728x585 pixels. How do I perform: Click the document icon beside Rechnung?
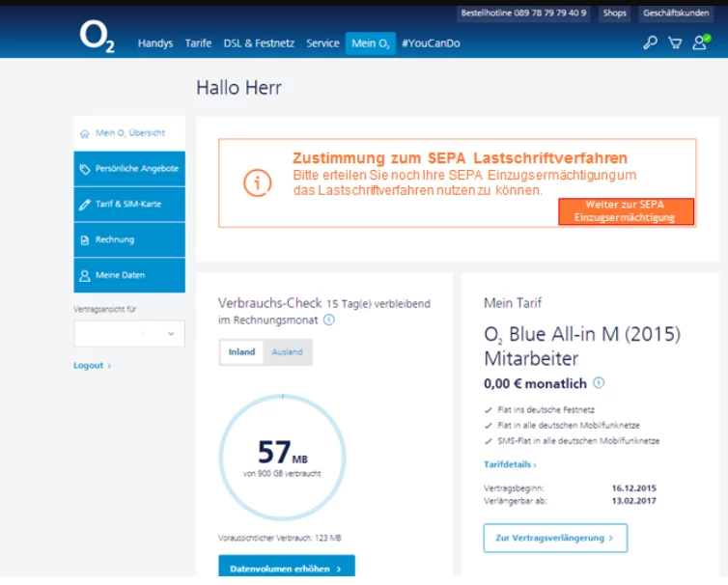coord(85,240)
